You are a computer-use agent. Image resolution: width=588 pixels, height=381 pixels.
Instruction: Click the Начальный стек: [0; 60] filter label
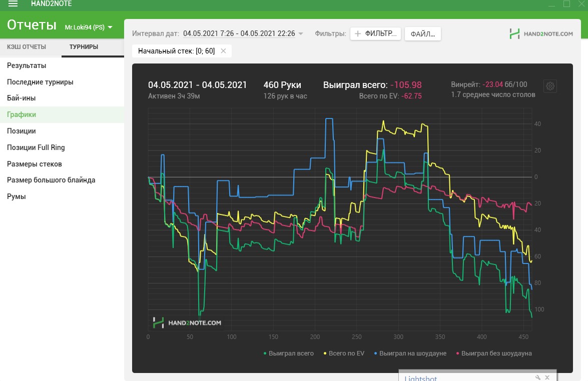point(176,51)
